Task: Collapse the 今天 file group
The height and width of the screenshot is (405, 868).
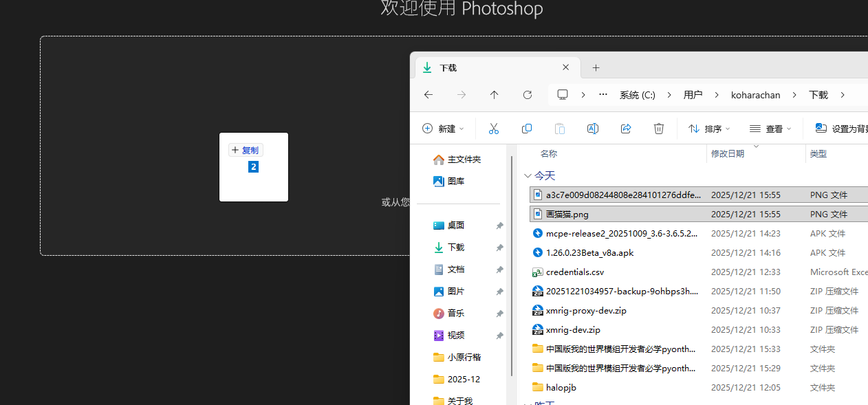Action: (528, 176)
